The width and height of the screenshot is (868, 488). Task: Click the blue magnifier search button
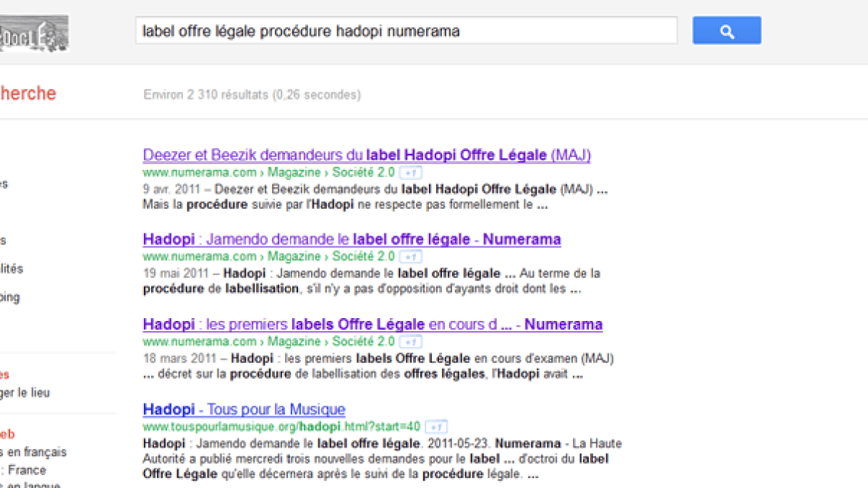(x=727, y=31)
